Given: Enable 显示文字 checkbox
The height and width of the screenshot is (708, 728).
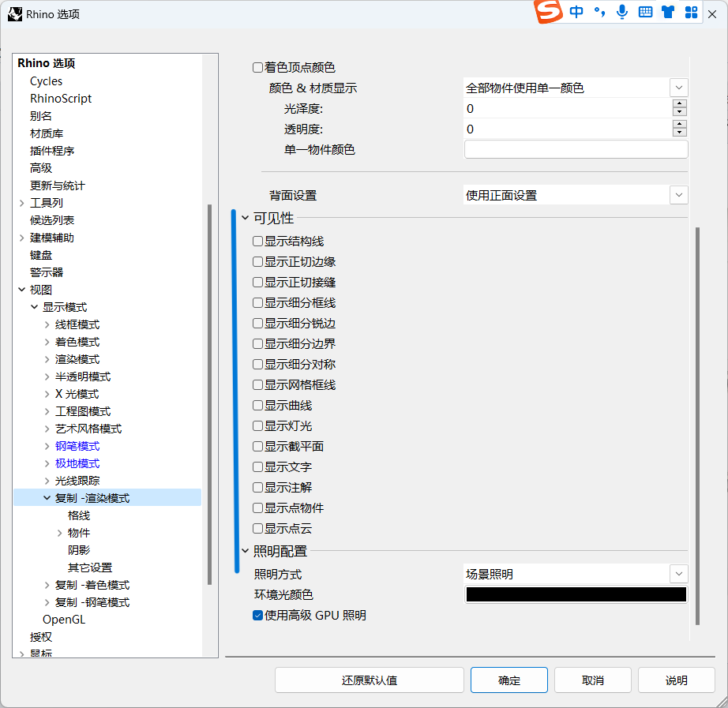Looking at the screenshot, I should coord(257,466).
